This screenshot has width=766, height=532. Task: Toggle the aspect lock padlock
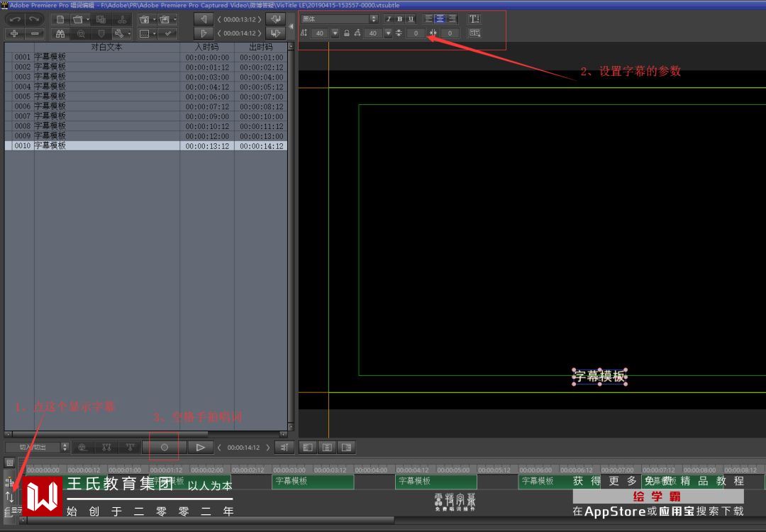(x=346, y=33)
